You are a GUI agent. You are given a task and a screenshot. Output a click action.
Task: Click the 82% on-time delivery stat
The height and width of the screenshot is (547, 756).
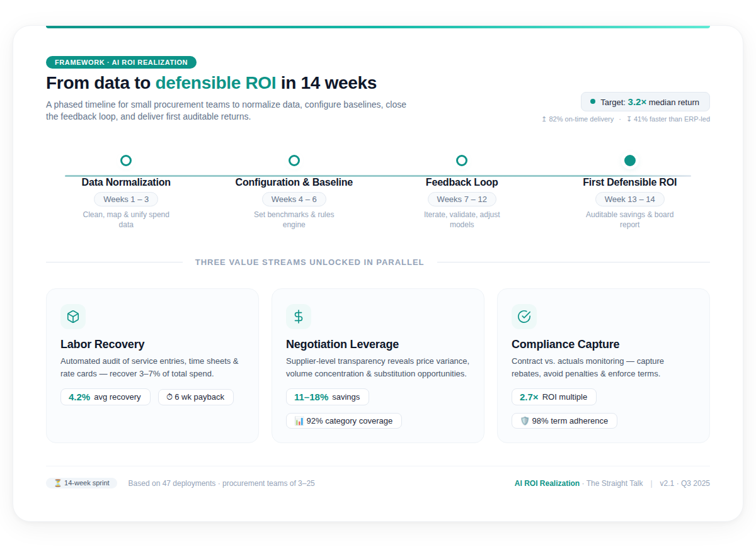[577, 119]
